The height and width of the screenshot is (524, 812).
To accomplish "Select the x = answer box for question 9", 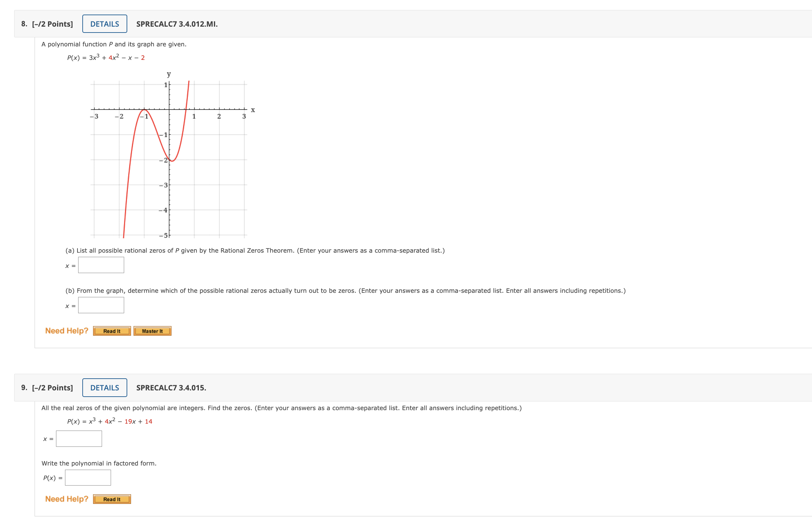I will (x=79, y=438).
